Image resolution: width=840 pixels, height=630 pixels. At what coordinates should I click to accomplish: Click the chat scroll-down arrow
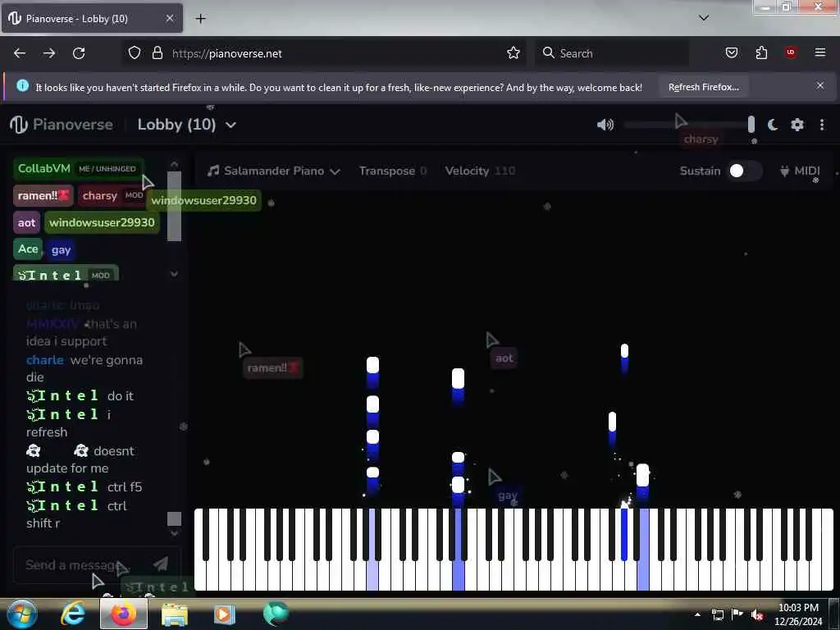pyautogui.click(x=174, y=533)
